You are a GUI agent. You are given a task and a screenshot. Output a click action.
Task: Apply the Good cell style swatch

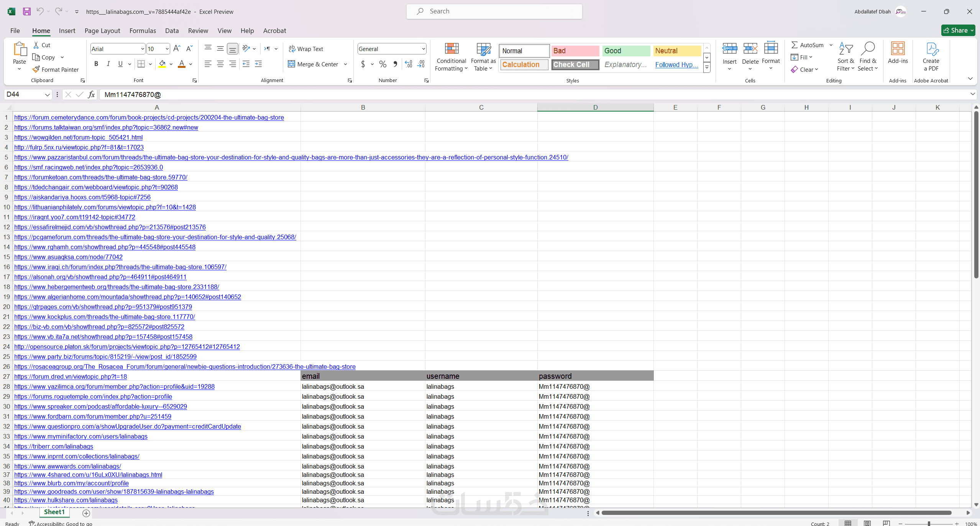[x=625, y=51]
